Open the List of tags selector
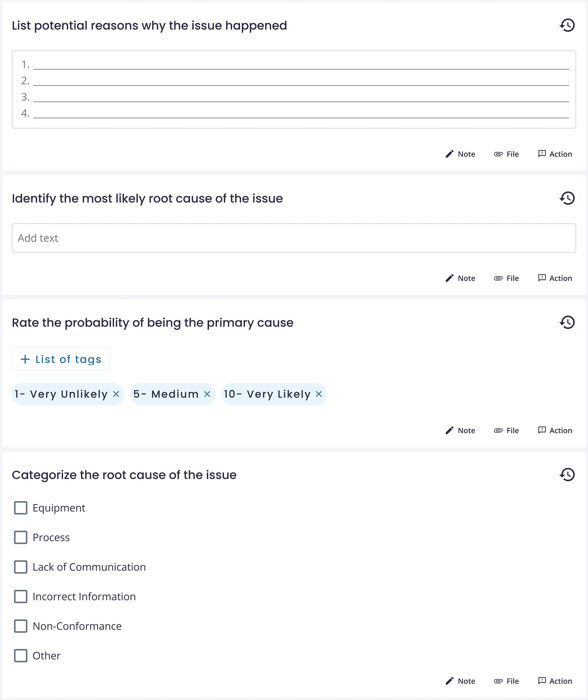The height and width of the screenshot is (700, 588). tap(61, 359)
